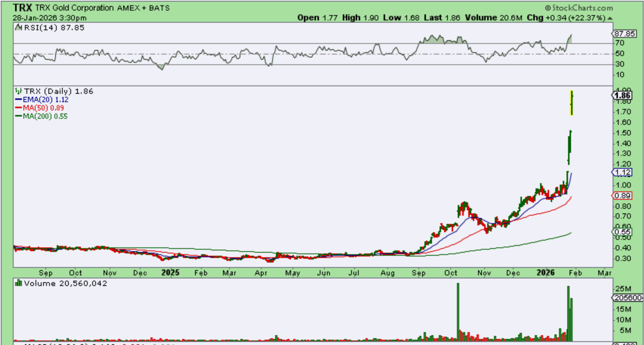Click the red 0.89 MA price tag

(x=622, y=196)
